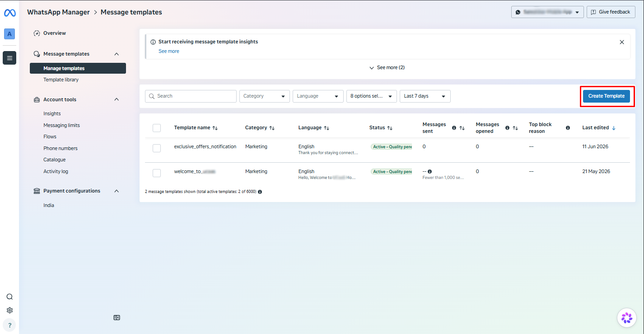This screenshot has width=644, height=334.
Task: Click "Fewer than 1,000 se..." text
Action: [x=443, y=178]
